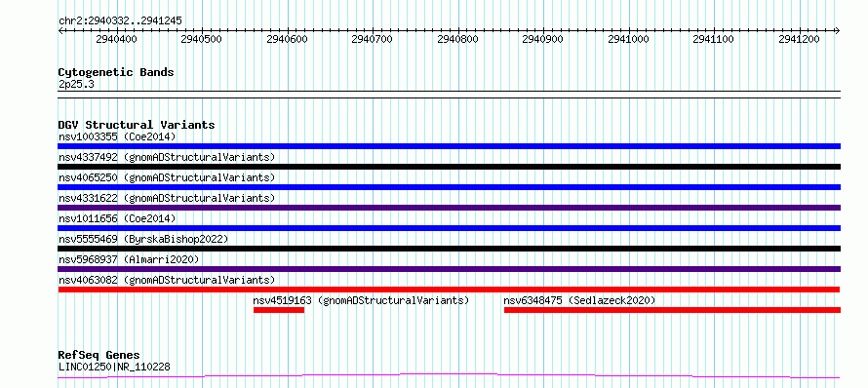The width and height of the screenshot is (868, 388).
Task: Click ruler position 2940500
Action: pos(202,39)
